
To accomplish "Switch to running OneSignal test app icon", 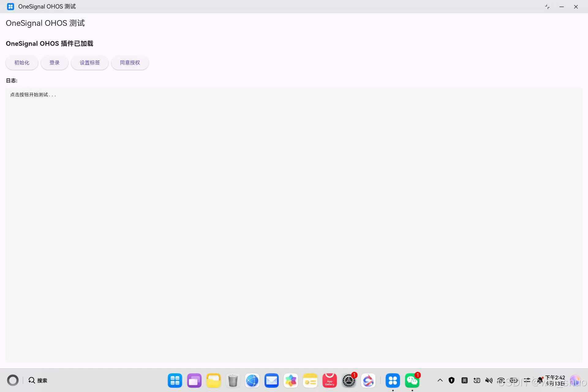I will coord(393,381).
